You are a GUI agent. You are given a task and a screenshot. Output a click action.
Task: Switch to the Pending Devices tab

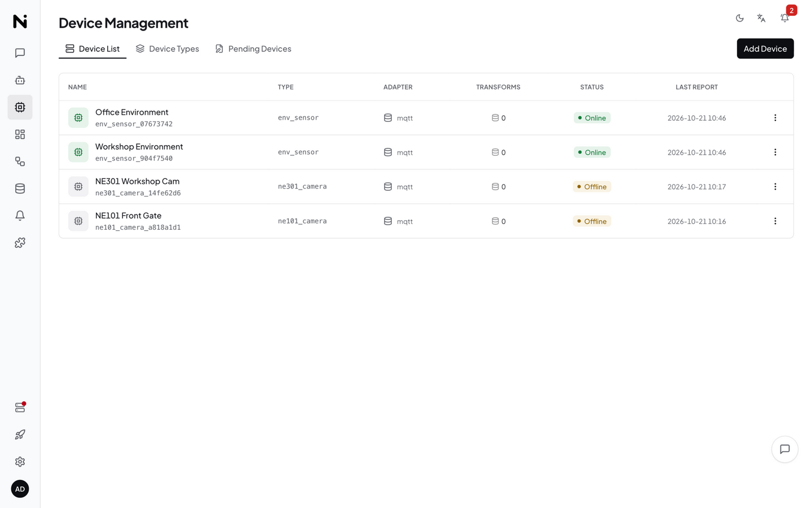[253, 49]
